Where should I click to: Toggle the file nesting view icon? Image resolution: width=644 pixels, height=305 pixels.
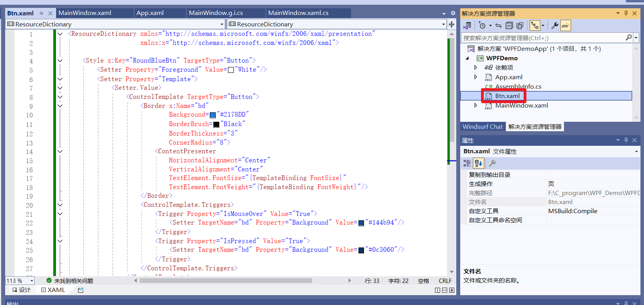[535, 26]
